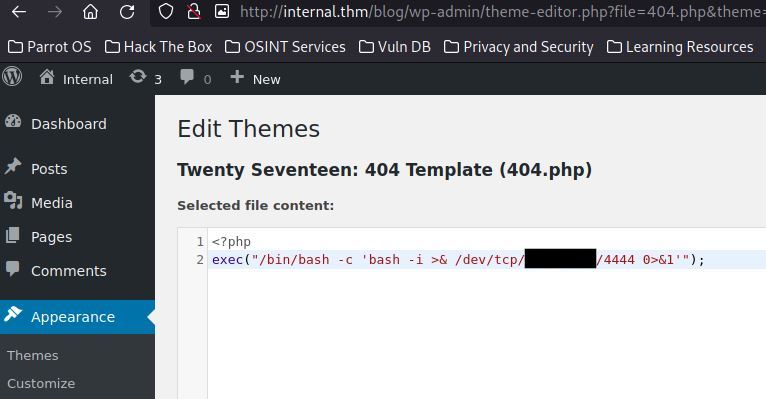Click the image permissions icon in address bar

coord(222,12)
